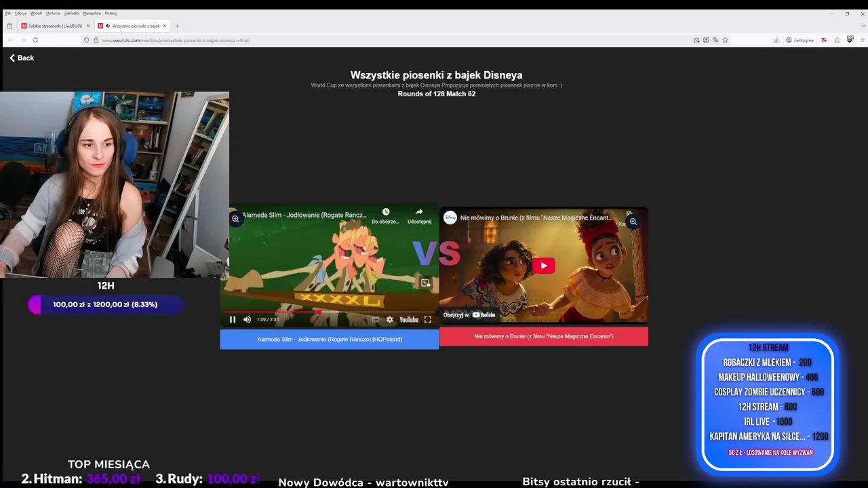Click the Rounds of 128 Match 62 text
Image resolution: width=868 pixels, height=488 pixels.
[436, 94]
